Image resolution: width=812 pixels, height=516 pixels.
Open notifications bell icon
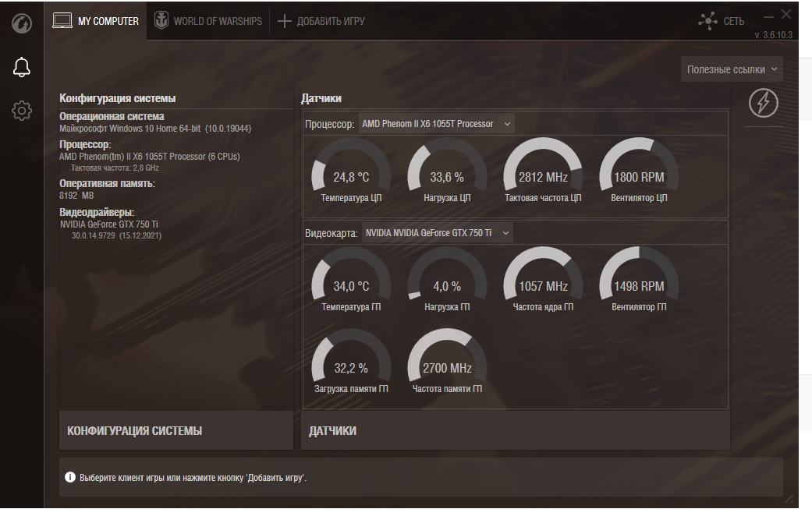22,67
